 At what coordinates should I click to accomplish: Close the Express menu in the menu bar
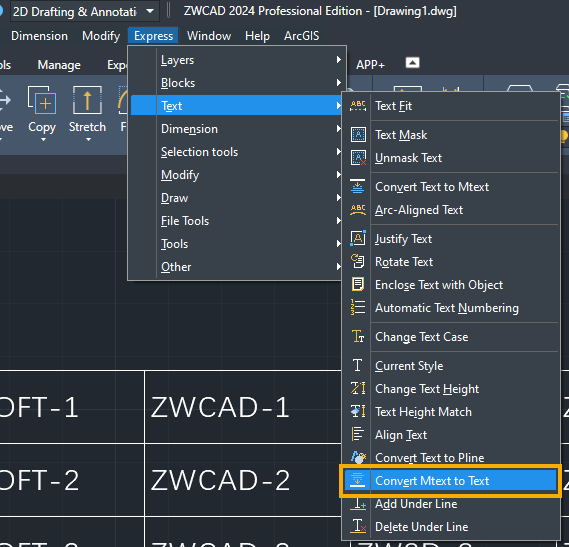pos(153,36)
